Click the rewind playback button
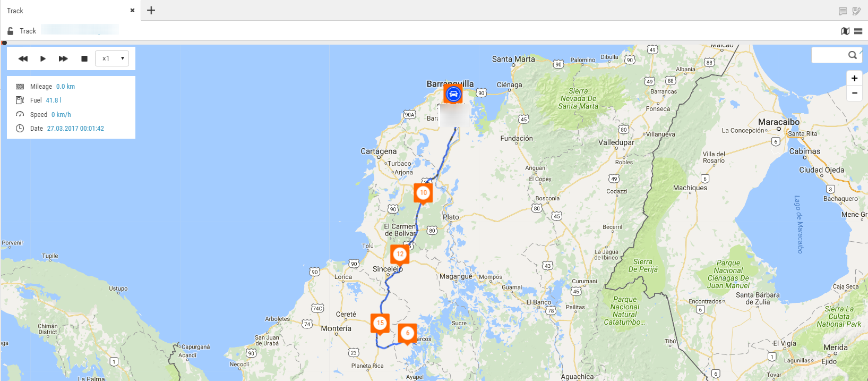Image resolution: width=868 pixels, height=381 pixels. pos(23,58)
